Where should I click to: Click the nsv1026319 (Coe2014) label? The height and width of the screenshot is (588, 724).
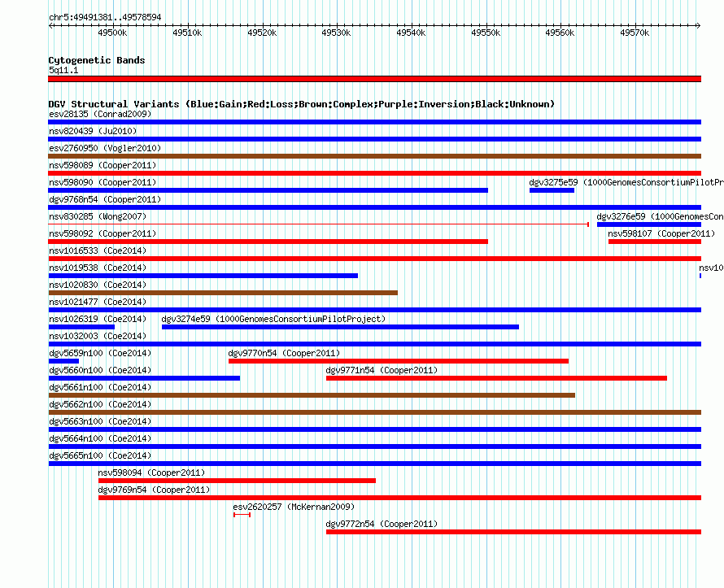click(x=98, y=319)
